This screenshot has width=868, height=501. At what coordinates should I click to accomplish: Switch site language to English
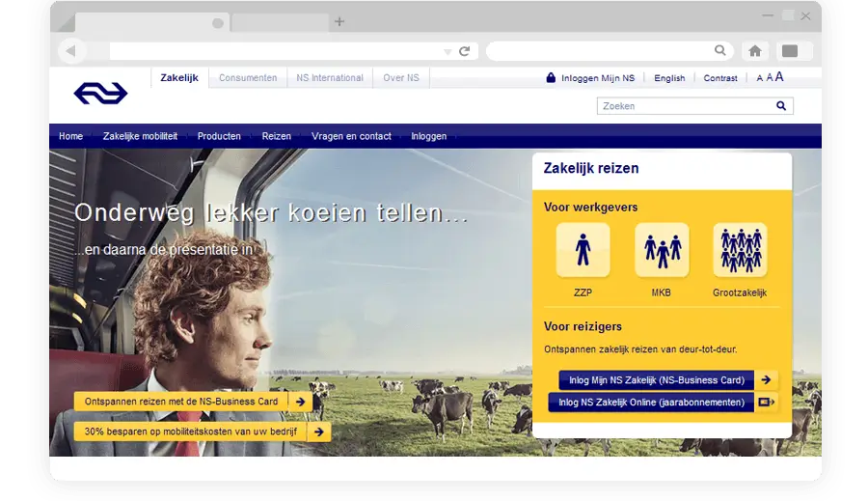point(669,78)
